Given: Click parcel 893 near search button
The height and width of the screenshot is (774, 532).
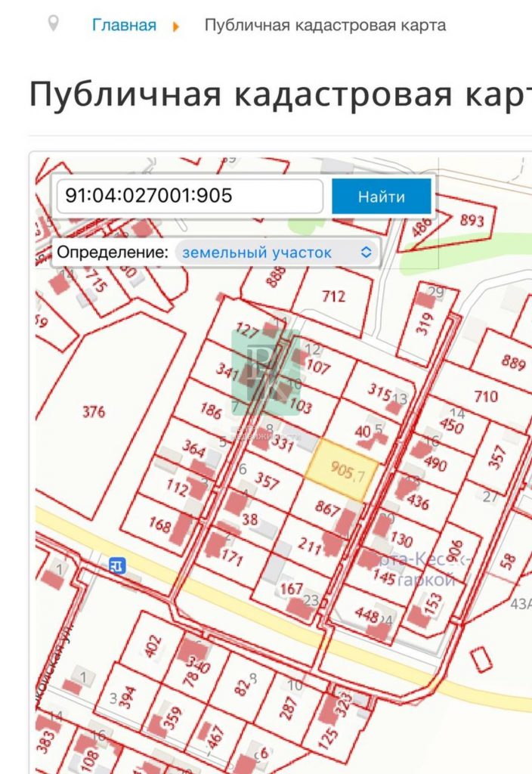Looking at the screenshot, I should point(471,219).
